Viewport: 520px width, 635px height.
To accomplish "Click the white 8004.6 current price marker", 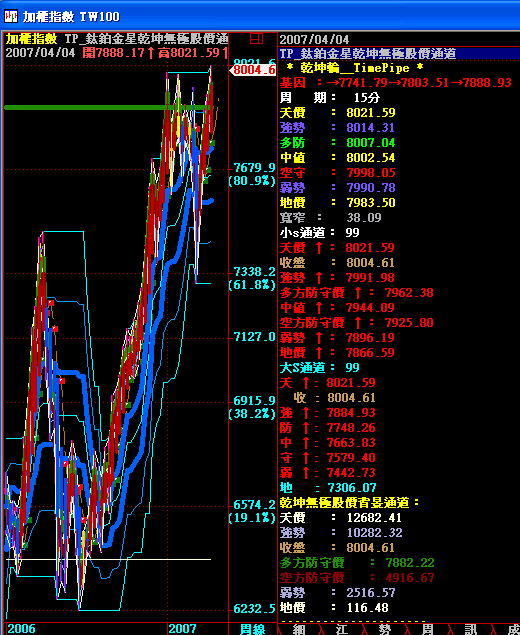I will [x=253, y=70].
